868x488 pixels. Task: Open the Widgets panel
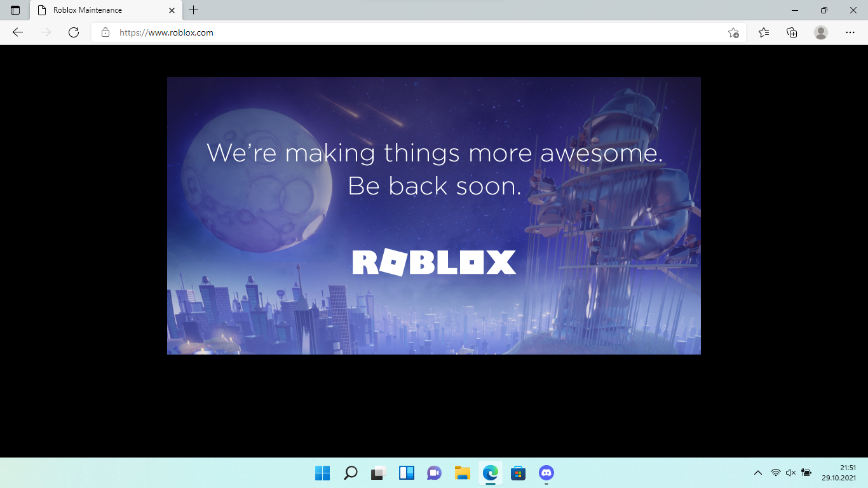[x=406, y=473]
